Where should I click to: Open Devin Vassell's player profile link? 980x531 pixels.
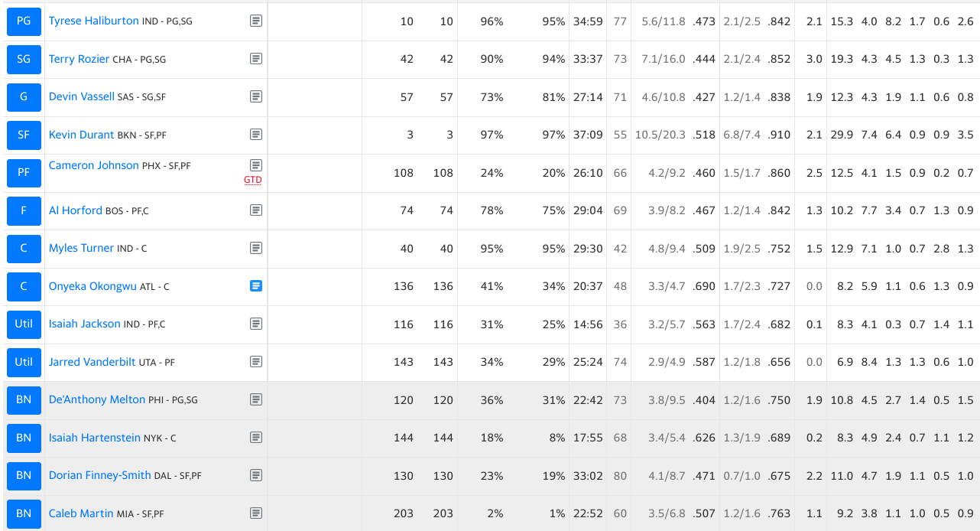click(81, 96)
